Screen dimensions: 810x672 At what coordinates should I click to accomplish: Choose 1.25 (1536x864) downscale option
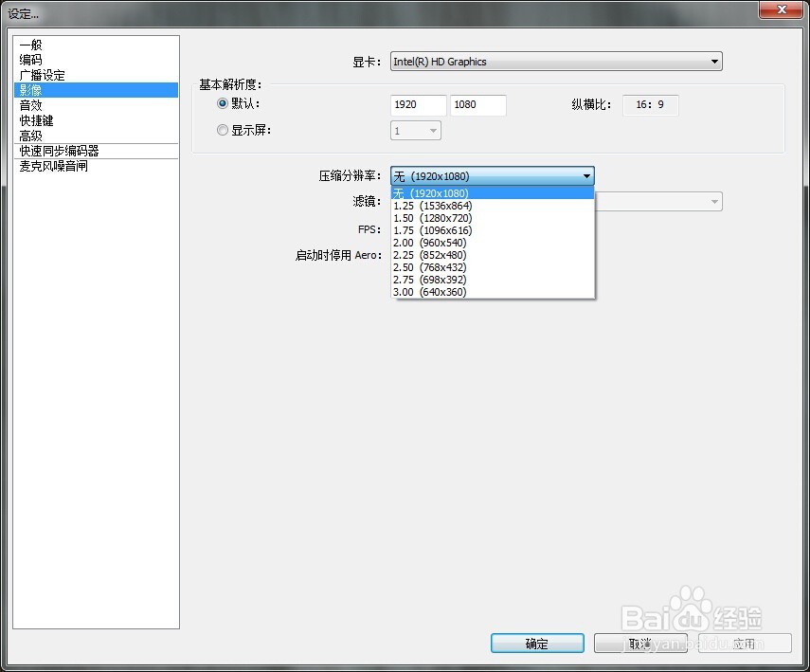tap(493, 206)
